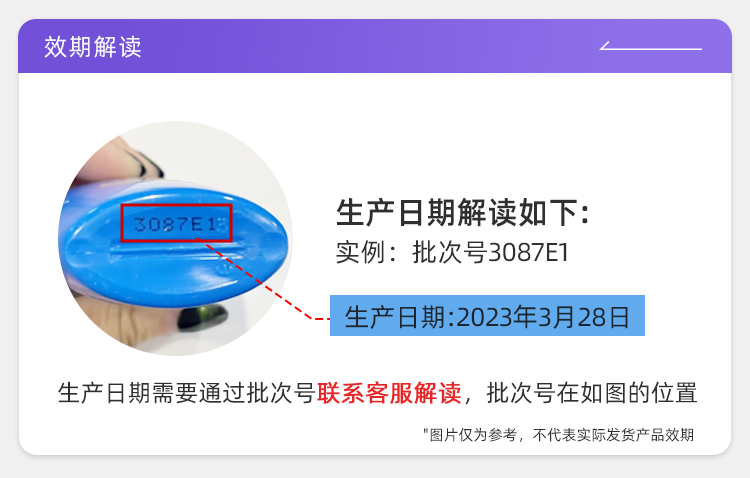Viewport: 750px width, 478px height.
Task: Click the text 批次号在如图的位置
Action: pos(592,393)
